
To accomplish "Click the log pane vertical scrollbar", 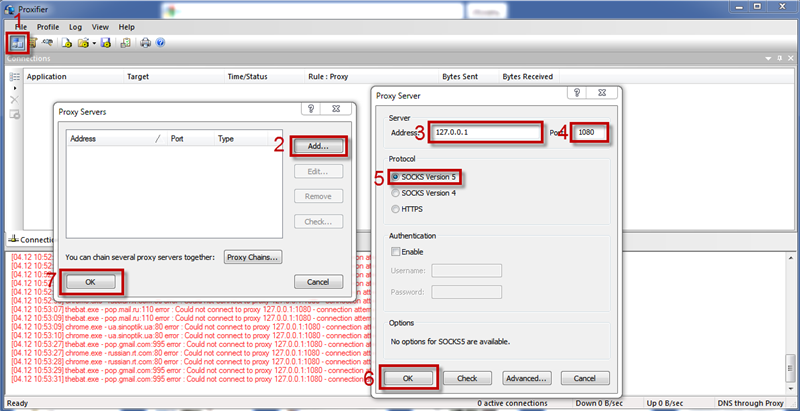I will [x=790, y=323].
